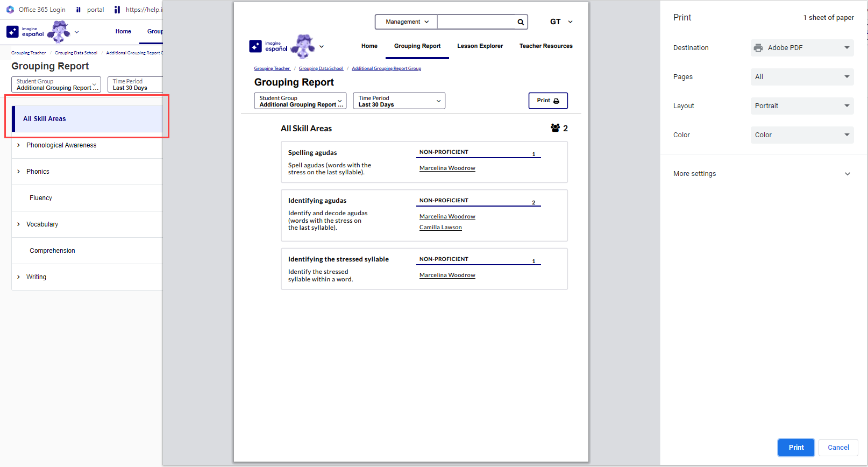The height and width of the screenshot is (467, 868).
Task: Open the Home tab in print preview
Action: coord(369,46)
